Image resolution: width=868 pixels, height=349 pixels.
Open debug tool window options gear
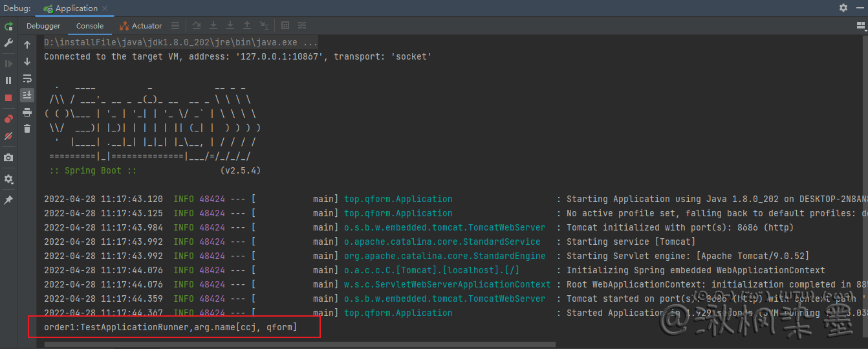pyautogui.click(x=843, y=8)
